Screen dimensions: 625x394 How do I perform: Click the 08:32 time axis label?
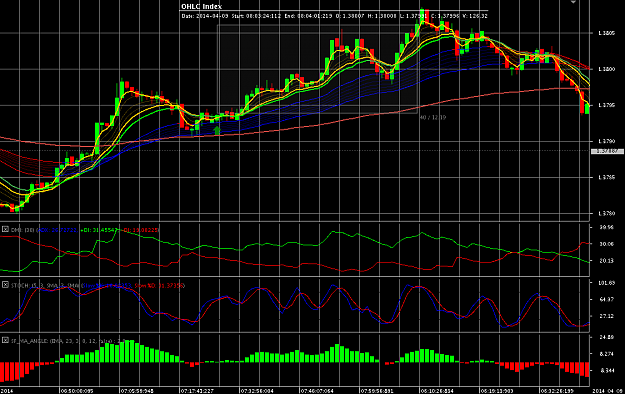pyautogui.click(x=557, y=391)
